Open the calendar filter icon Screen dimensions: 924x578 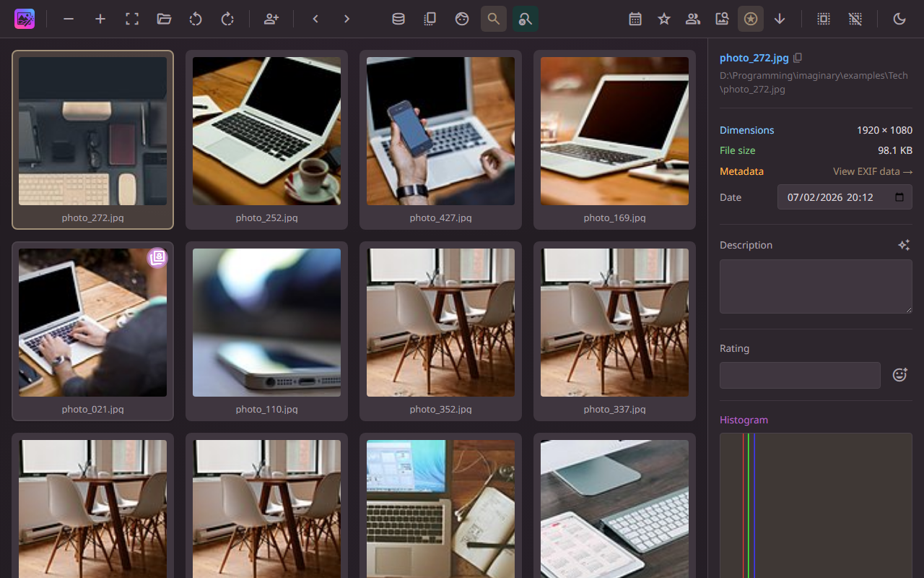coord(635,19)
